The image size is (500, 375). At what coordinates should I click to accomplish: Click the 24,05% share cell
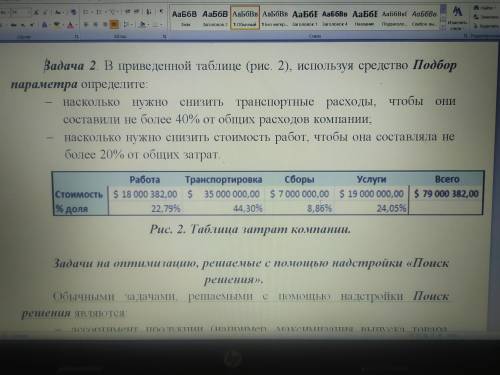click(391, 208)
